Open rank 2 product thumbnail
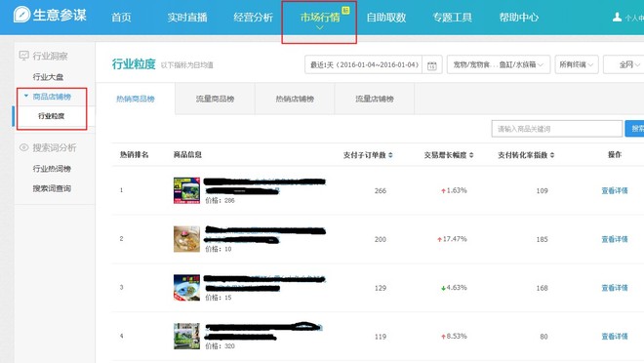 (186, 239)
